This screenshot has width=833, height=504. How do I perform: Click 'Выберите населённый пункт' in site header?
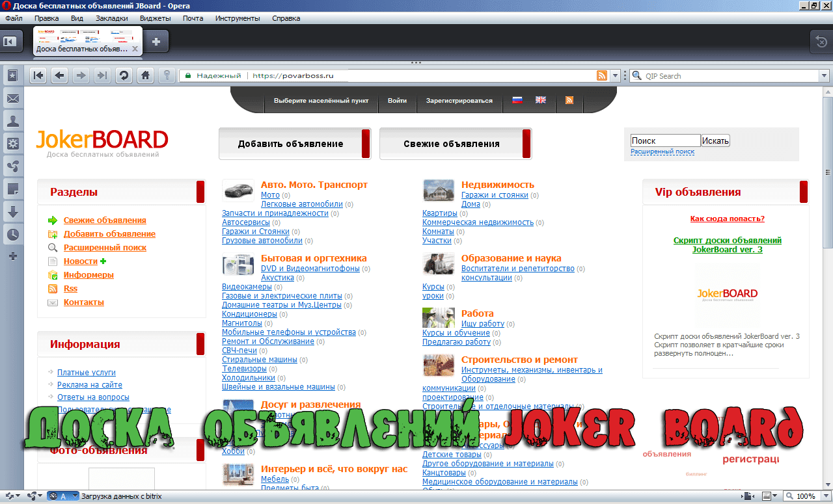pyautogui.click(x=321, y=101)
